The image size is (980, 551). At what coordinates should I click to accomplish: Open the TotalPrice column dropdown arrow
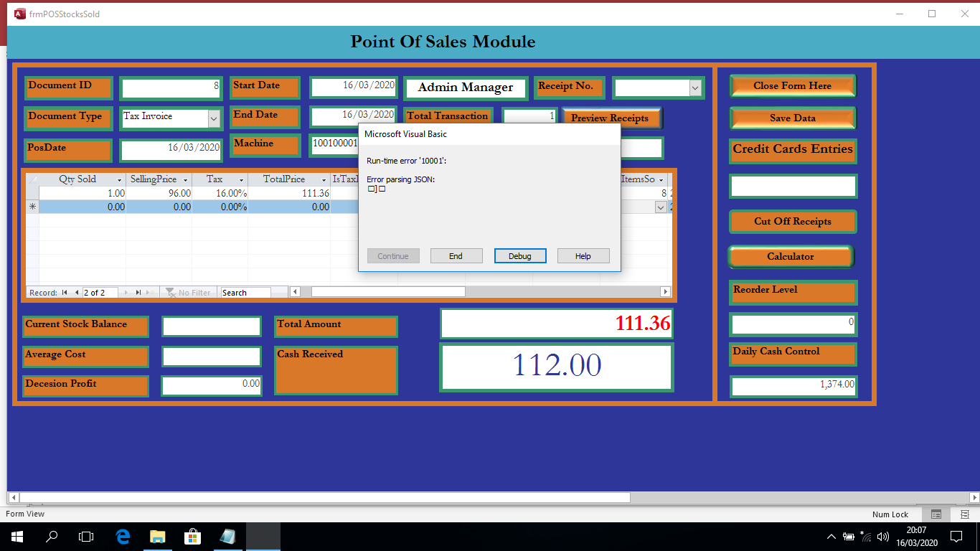pos(323,180)
